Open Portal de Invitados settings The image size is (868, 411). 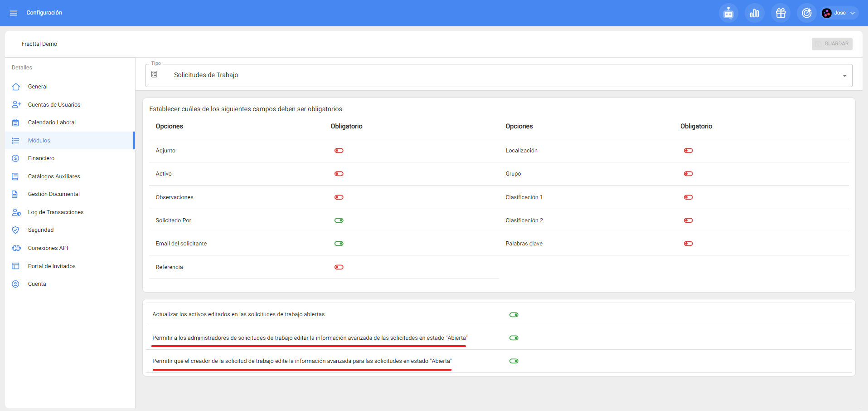[52, 266]
